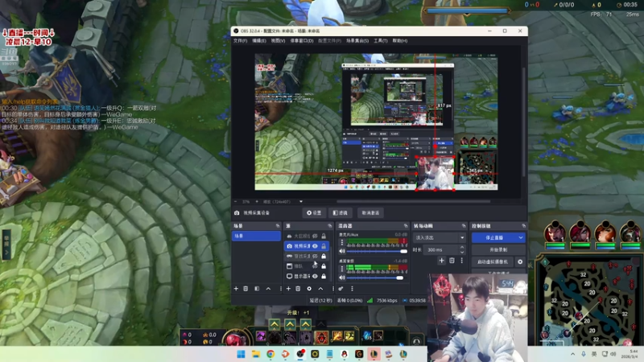Add a transition with the plus icon under 时长

click(x=441, y=261)
